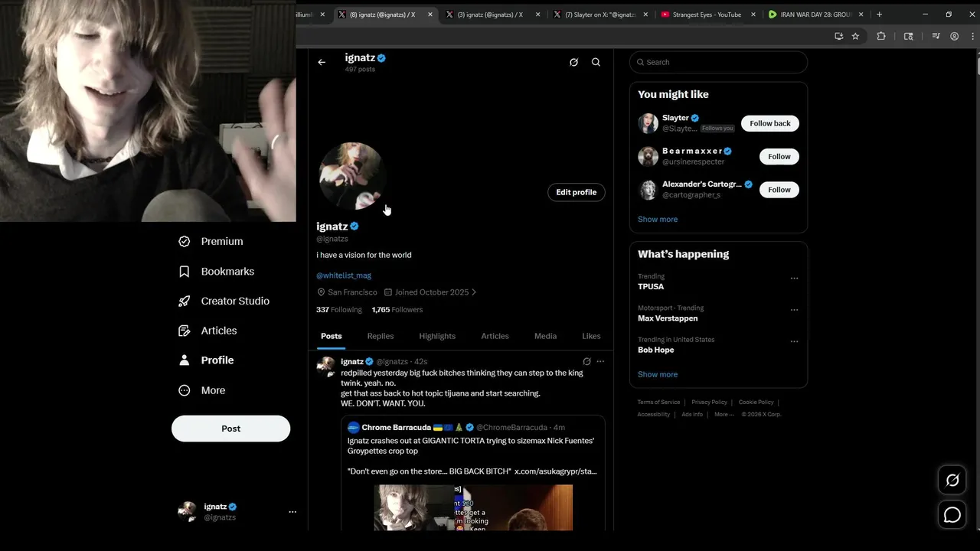Open the floating Chat messages button
The width and height of the screenshot is (980, 551).
(952, 515)
